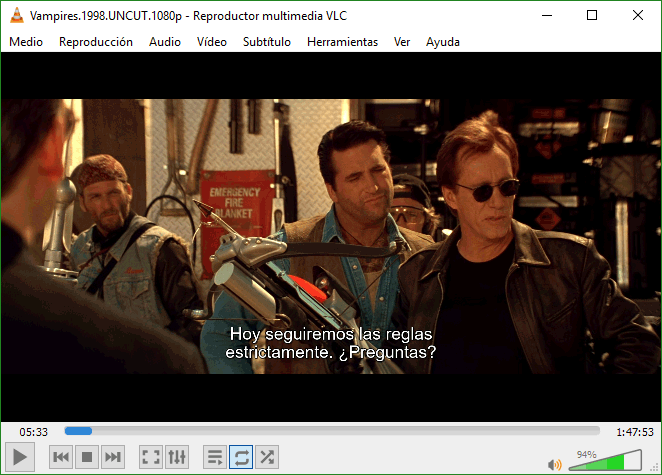Skip to the previous media item
This screenshot has height=475, width=662.
(x=61, y=457)
